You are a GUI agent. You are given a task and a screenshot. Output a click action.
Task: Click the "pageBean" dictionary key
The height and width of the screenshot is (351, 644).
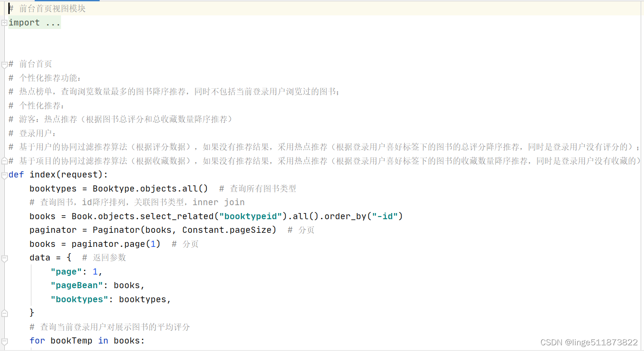77,285
